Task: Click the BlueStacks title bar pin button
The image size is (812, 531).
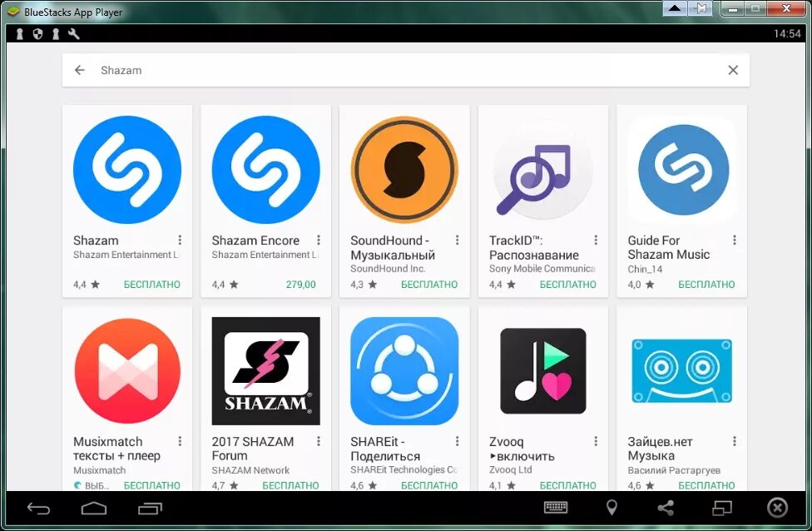Action: 701,8
